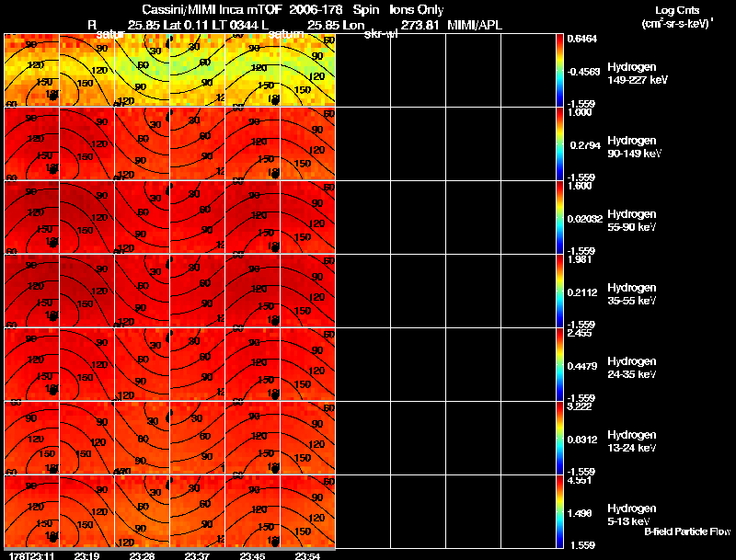Viewport: 736px width, 560px height.
Task: Select the 'Hydrogen 35-55 keV' label
Action: pyautogui.click(x=632, y=294)
